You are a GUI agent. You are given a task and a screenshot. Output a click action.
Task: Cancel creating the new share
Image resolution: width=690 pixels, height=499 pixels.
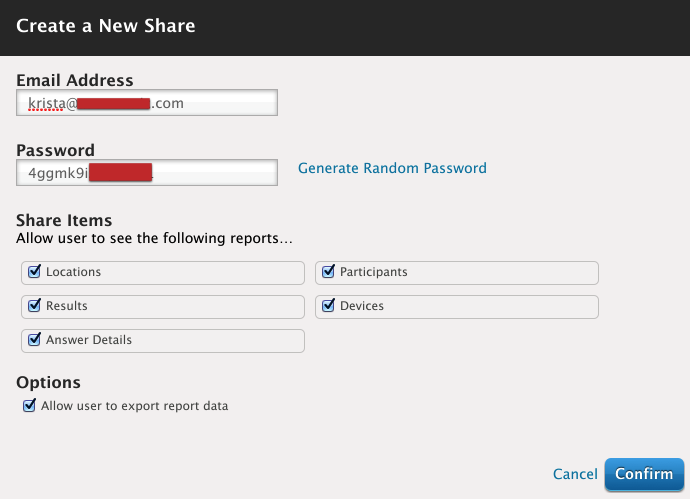click(574, 474)
